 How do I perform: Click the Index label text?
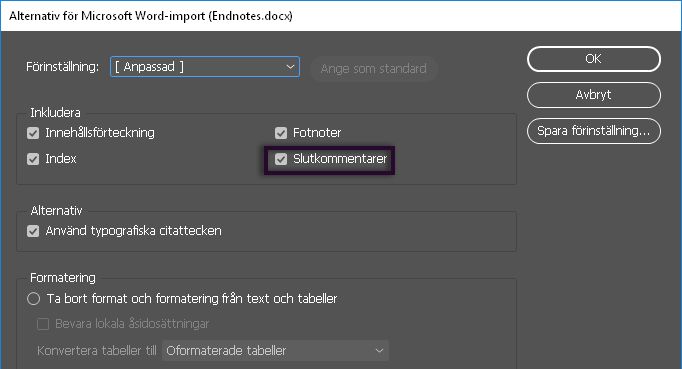(61, 159)
